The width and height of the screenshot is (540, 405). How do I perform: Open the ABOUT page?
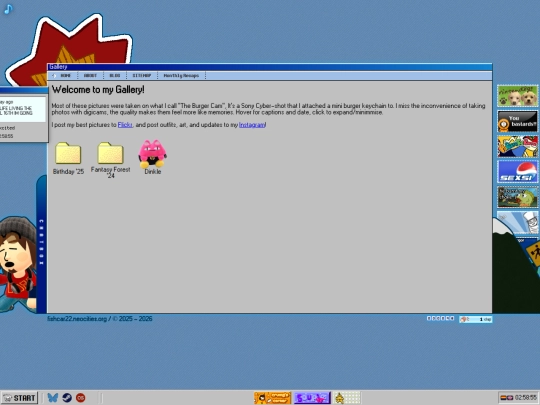point(90,75)
